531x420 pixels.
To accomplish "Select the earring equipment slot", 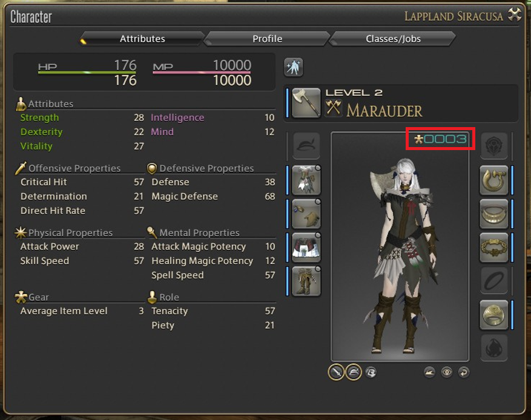I will point(494,180).
